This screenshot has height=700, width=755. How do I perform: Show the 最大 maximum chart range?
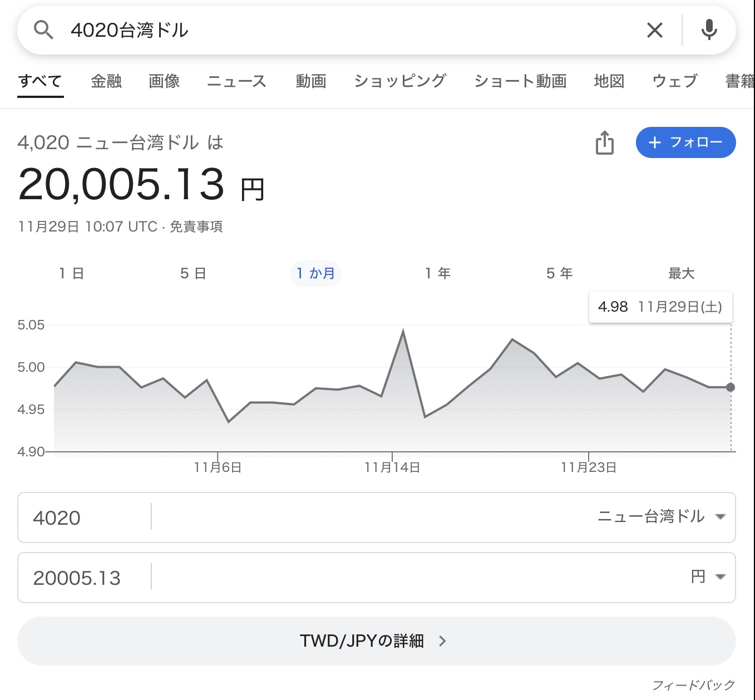click(x=681, y=273)
